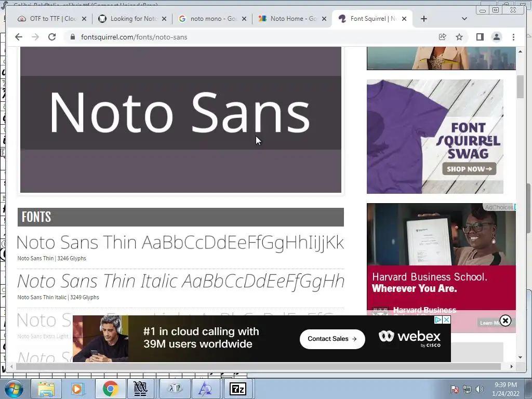Open the Noto Sans Thin sample
This screenshot has height=399, width=532.
tap(180, 243)
